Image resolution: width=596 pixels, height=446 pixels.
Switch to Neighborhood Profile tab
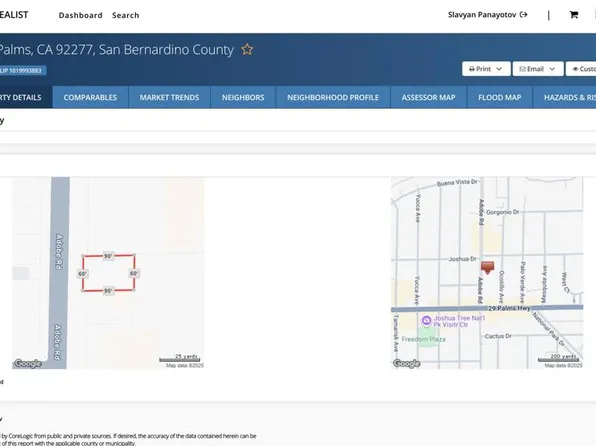coord(333,97)
